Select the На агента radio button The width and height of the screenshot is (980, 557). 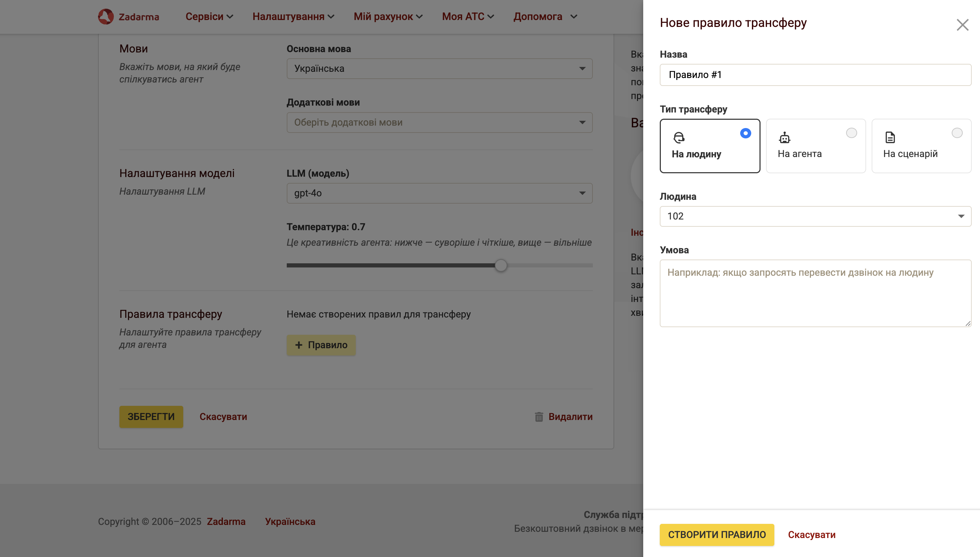click(851, 133)
